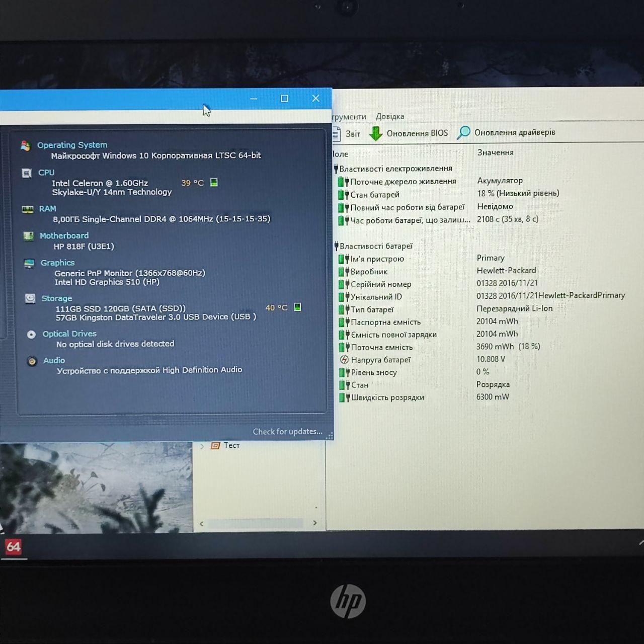Click the Check for updates link in Speccy
Image resolution: width=644 pixels, height=644 pixels.
[x=287, y=432]
